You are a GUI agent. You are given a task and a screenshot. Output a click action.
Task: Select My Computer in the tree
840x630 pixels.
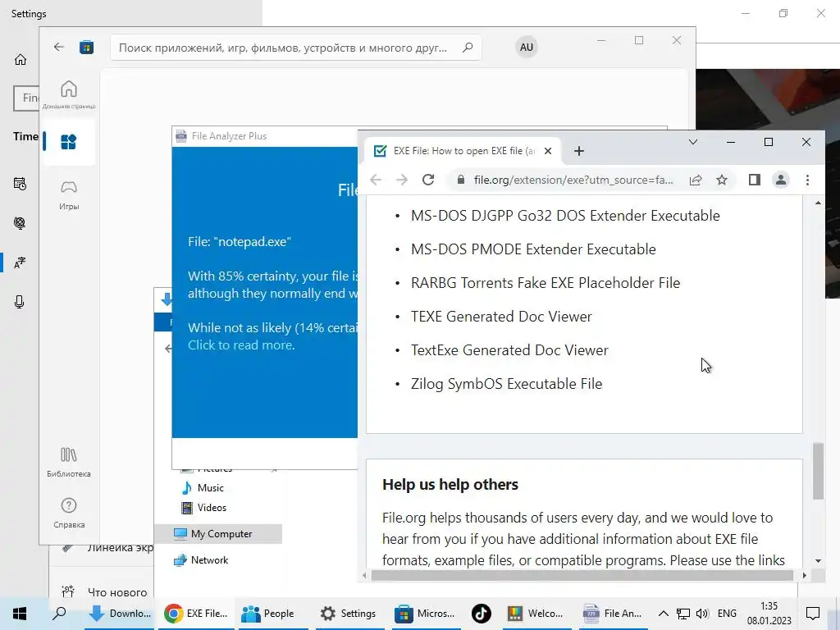(x=218, y=533)
